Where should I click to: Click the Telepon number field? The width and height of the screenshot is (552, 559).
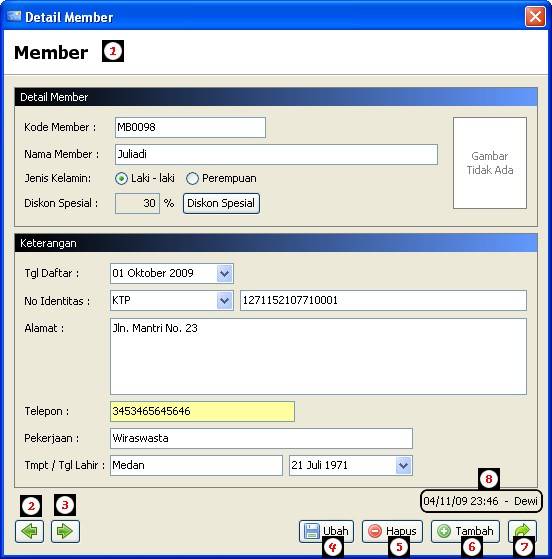(x=202, y=411)
